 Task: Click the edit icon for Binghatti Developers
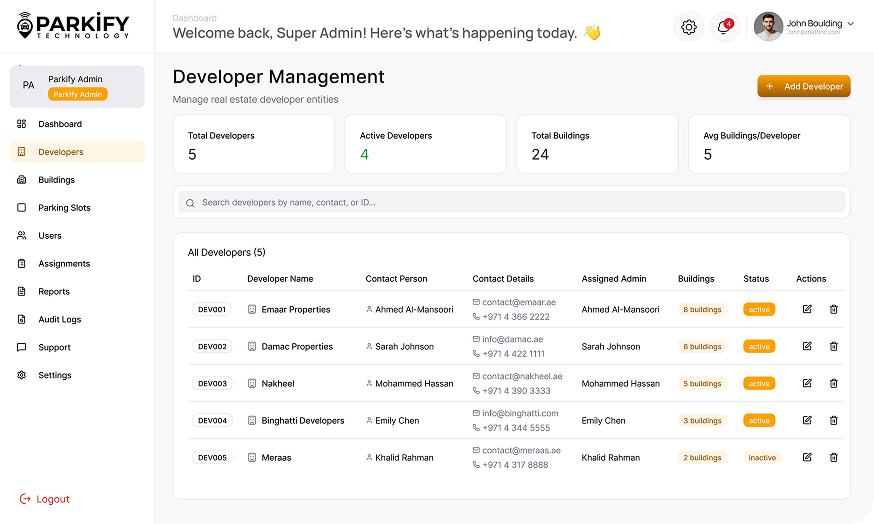(x=807, y=420)
